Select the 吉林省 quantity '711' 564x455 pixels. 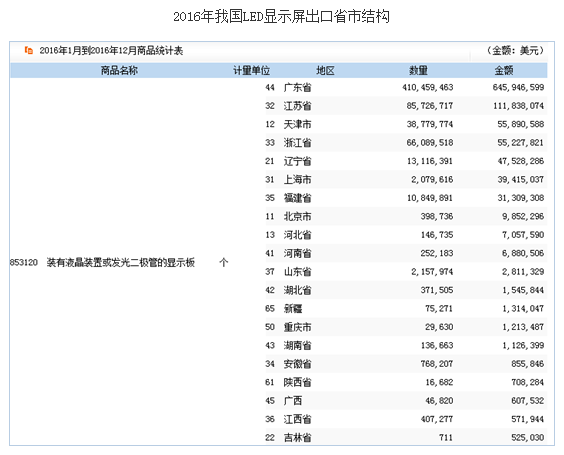click(446, 438)
